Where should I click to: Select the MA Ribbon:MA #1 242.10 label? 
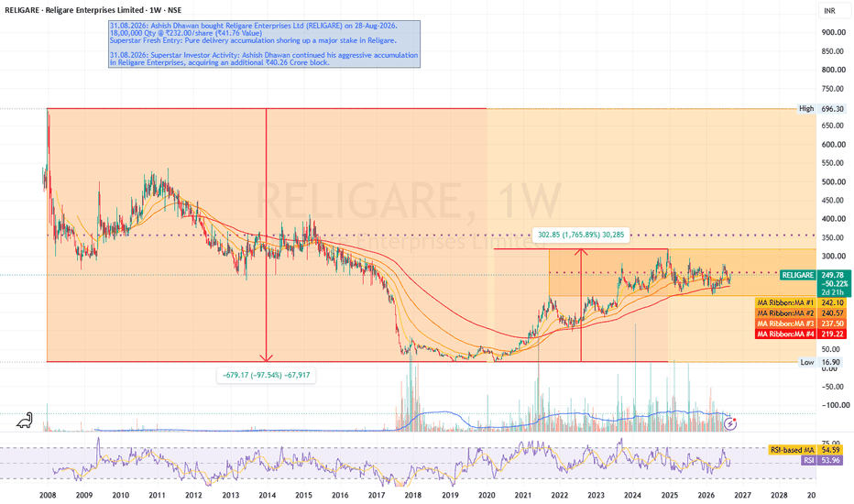pos(801,302)
